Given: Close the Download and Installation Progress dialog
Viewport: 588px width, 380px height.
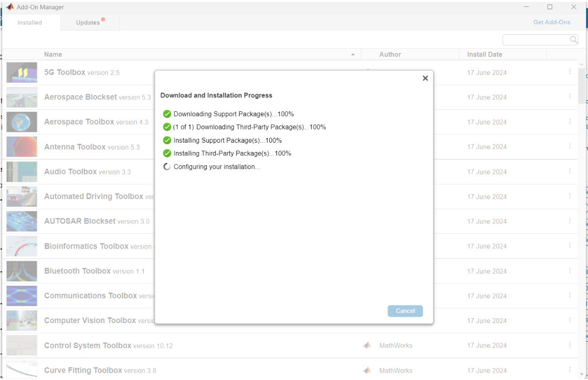Looking at the screenshot, I should tap(425, 78).
